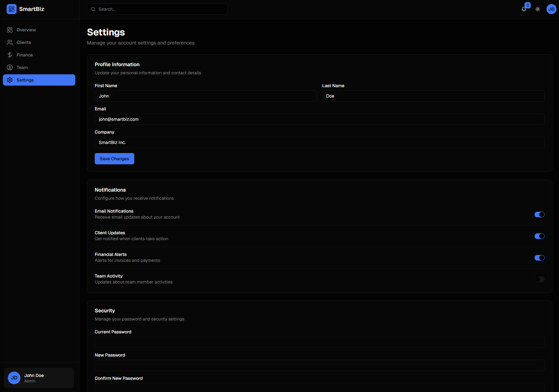Screen dimensions: 559x392
Task: Click the JD avatar in the top bar
Action: tap(551, 9)
